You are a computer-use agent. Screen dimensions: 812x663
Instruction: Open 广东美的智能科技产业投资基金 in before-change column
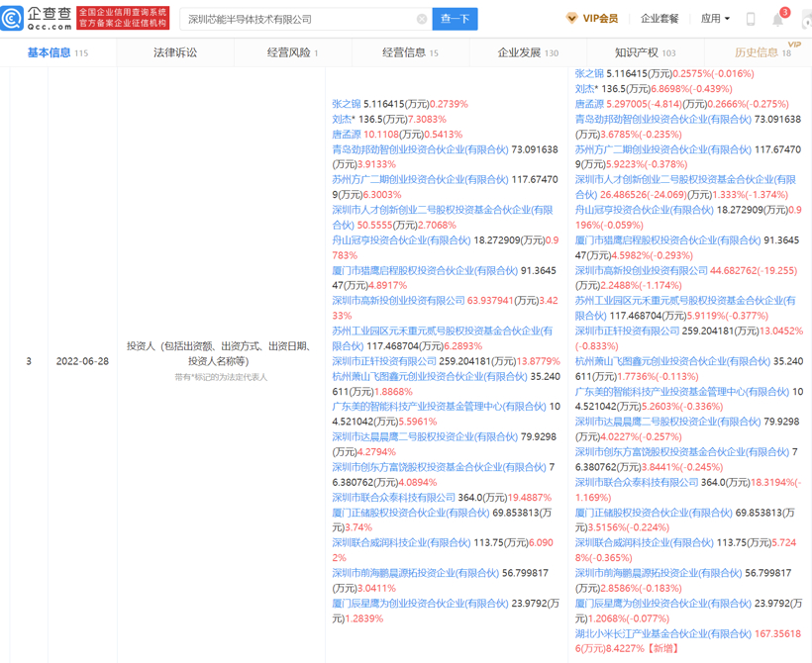[x=439, y=407]
